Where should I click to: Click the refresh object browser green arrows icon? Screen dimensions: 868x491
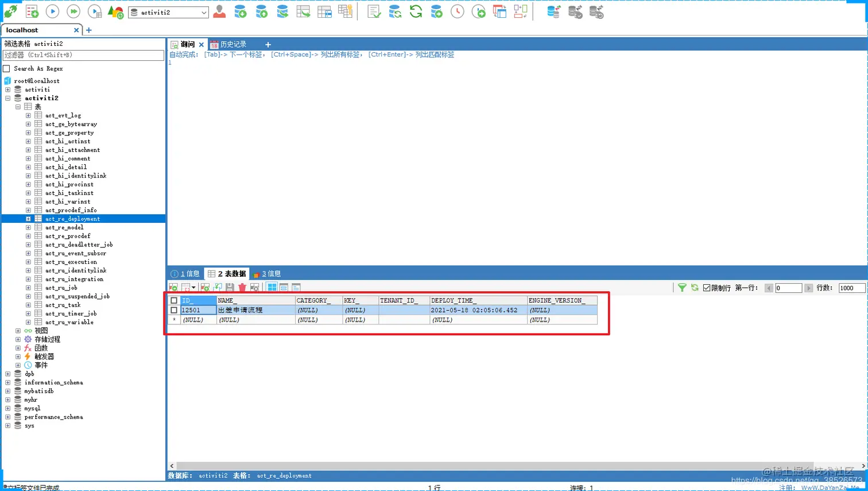click(416, 11)
